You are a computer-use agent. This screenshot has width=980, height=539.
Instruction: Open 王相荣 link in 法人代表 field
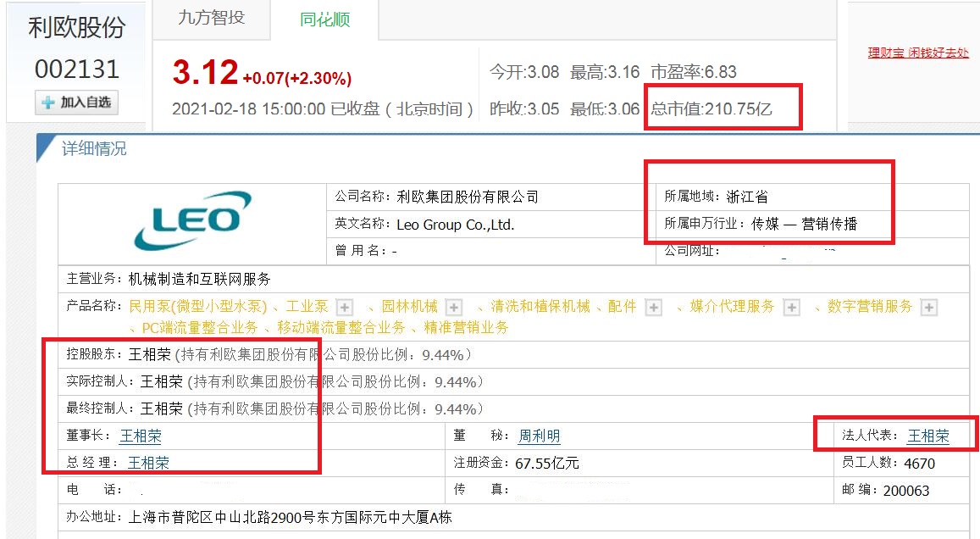pos(928,436)
